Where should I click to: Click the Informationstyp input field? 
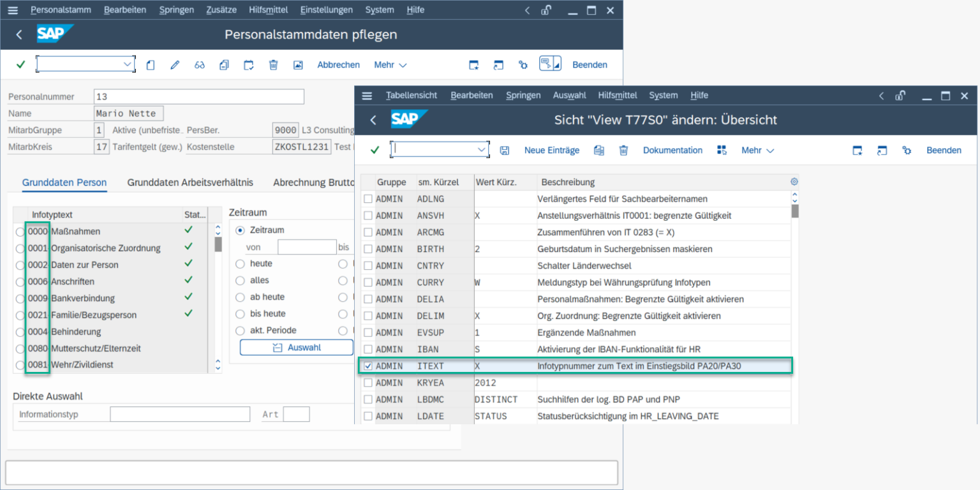(180, 415)
